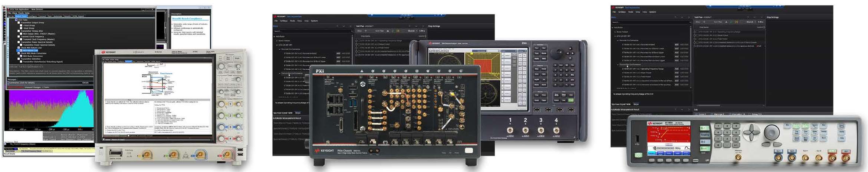Image resolution: width=868 pixels, height=172 pixels.
Task: Click the plus add-step icon in the right Test Plan toolbar
Action: tap(704, 22)
